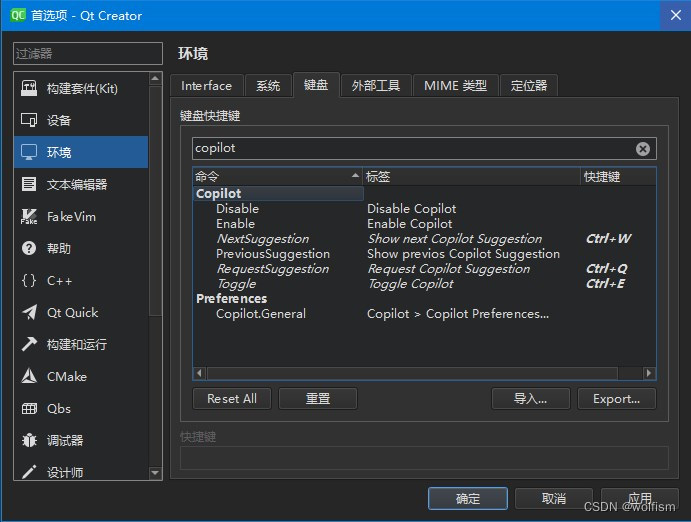Click the Reset All button
Viewport: 691px width, 522px height.
[x=232, y=399]
